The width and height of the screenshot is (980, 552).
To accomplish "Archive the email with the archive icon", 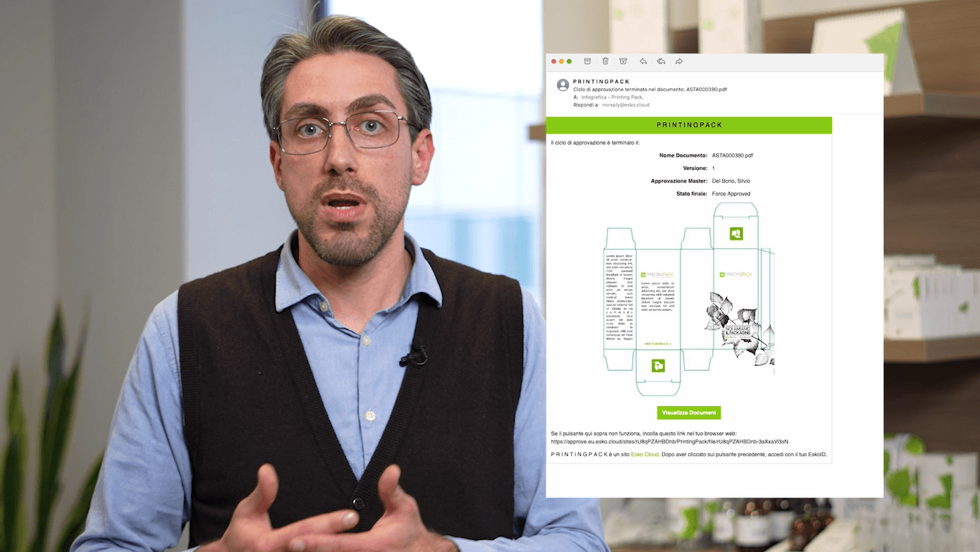I will [x=587, y=61].
